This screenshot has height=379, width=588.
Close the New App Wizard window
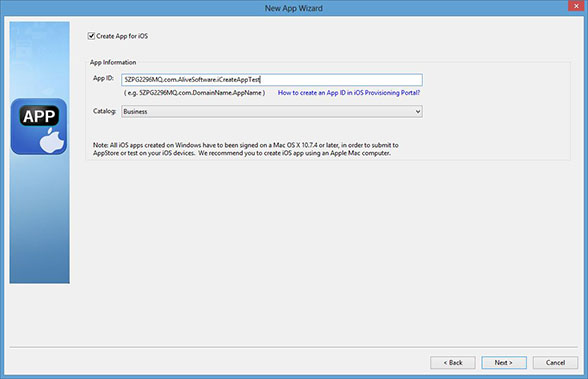tap(576, 6)
